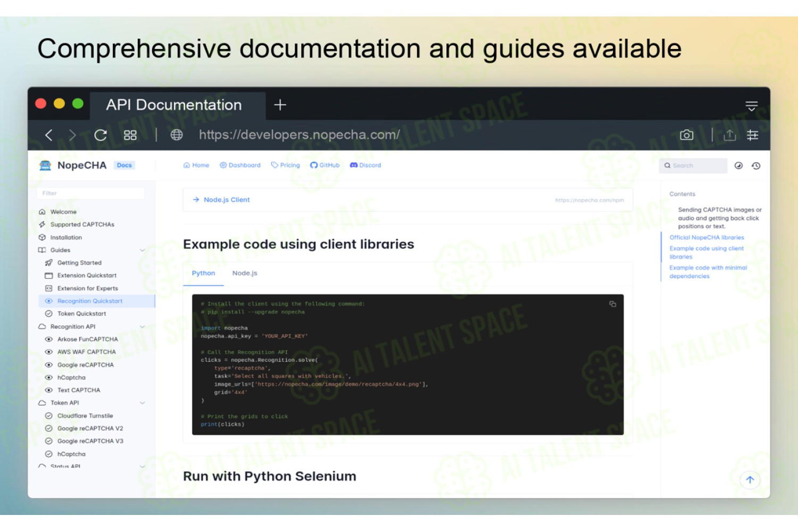The image size is (798, 532).
Task: Click the docs Search field
Action: coord(693,165)
